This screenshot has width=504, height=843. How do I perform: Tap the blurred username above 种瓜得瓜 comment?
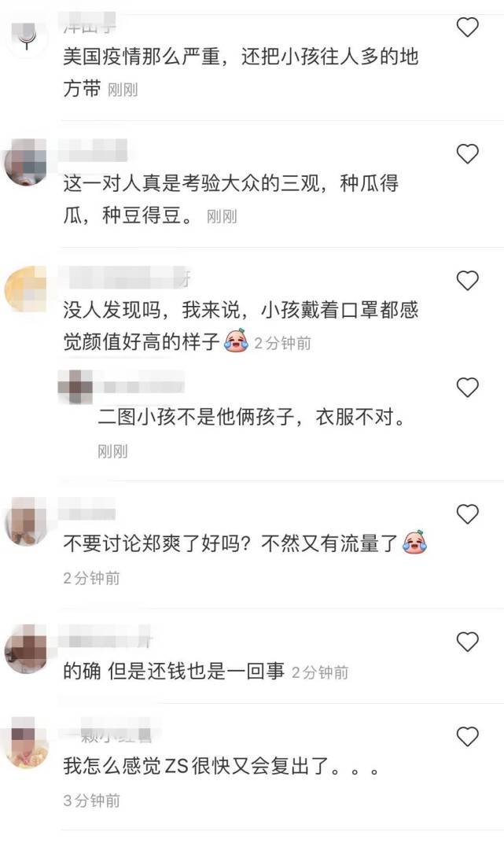pyautogui.click(x=92, y=150)
